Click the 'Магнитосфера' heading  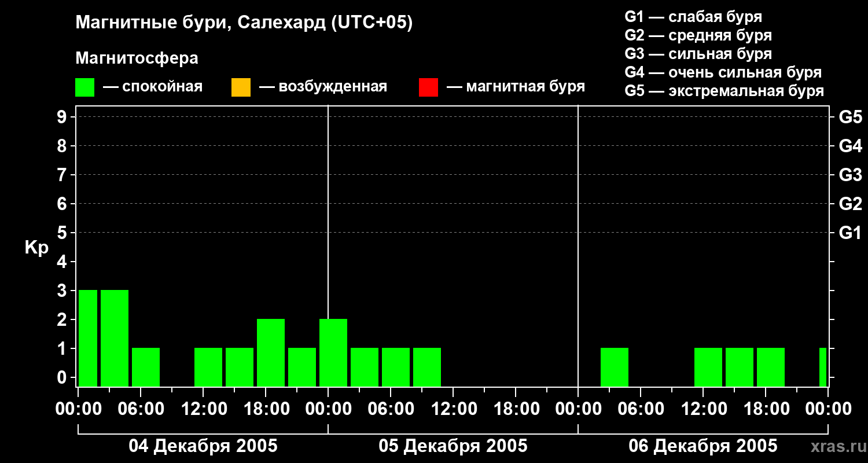[137, 58]
